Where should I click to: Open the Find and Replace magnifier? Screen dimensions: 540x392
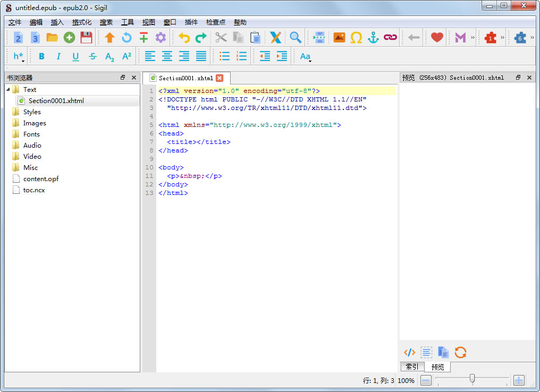click(x=296, y=38)
